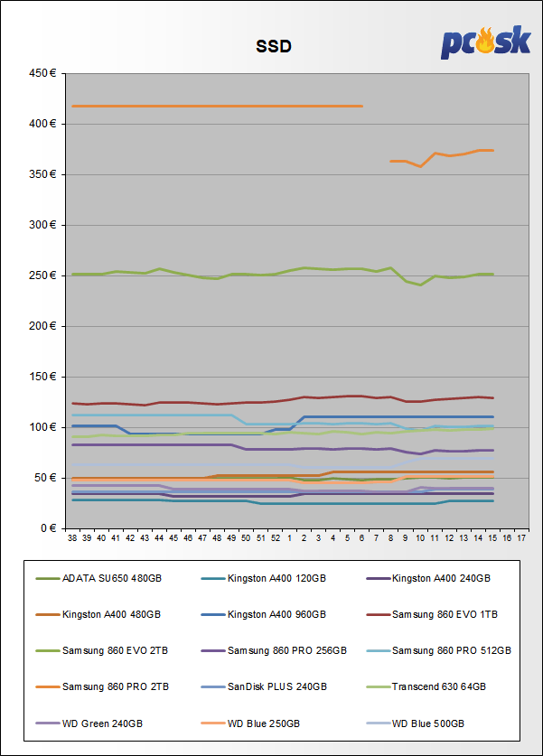Image resolution: width=543 pixels, height=756 pixels.
Task: Click the 250 € axis label
Action: pos(42,275)
